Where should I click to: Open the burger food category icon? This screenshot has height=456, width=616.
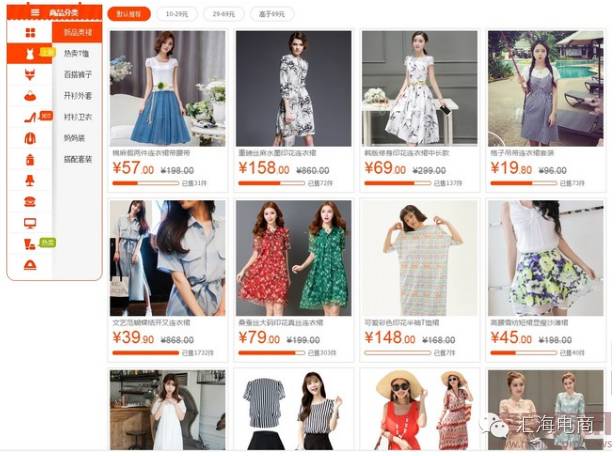click(x=30, y=202)
